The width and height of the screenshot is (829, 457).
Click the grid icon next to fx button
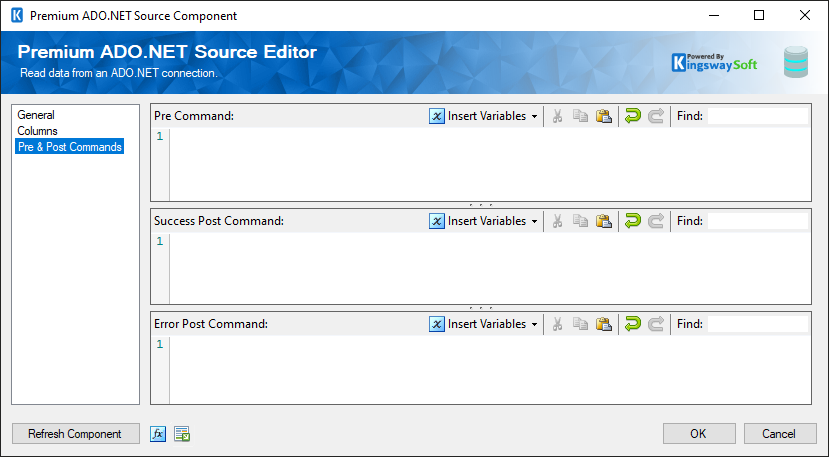click(x=182, y=434)
